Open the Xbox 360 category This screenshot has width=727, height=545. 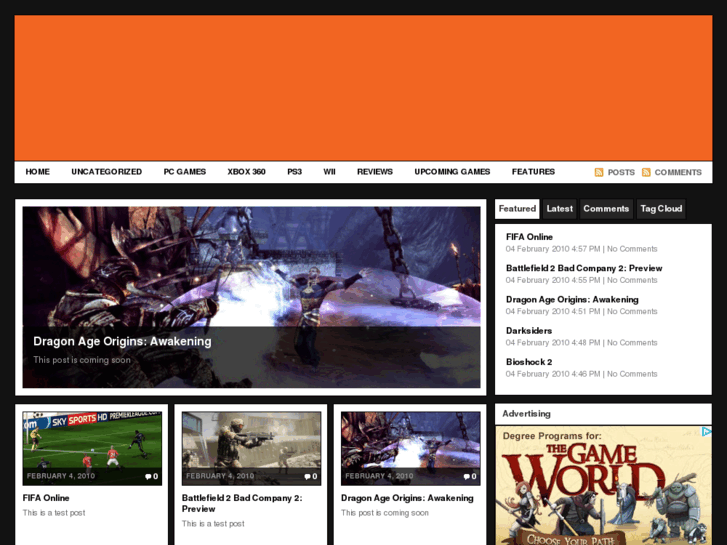(x=246, y=172)
